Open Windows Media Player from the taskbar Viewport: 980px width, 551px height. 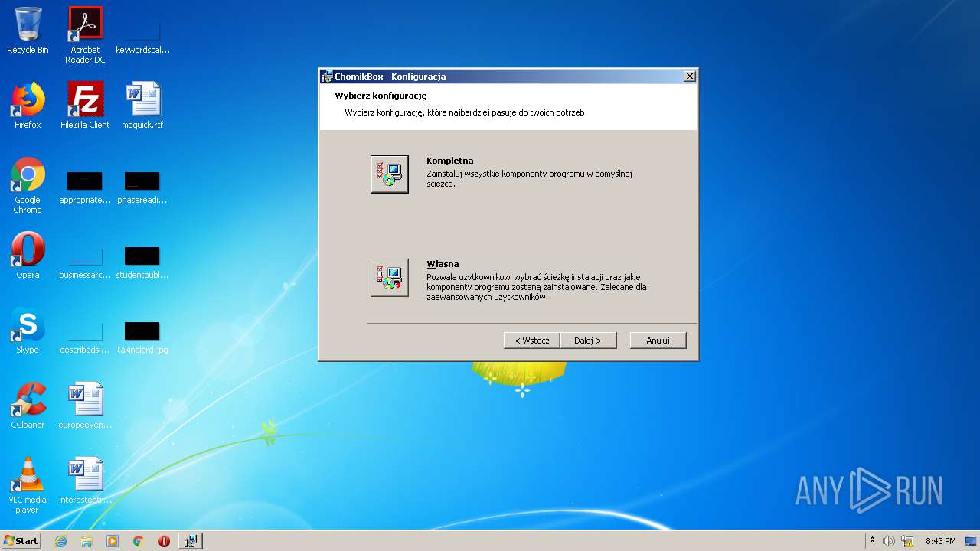(x=113, y=541)
